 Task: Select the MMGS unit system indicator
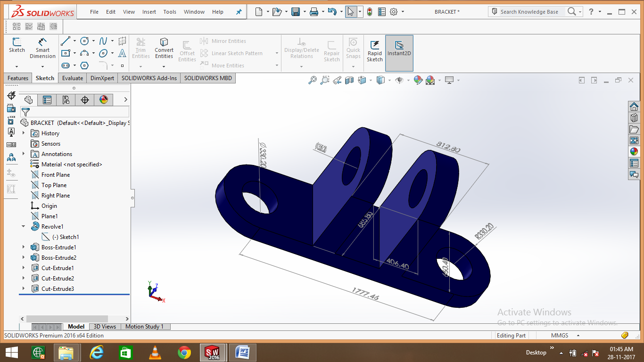[x=559, y=335]
